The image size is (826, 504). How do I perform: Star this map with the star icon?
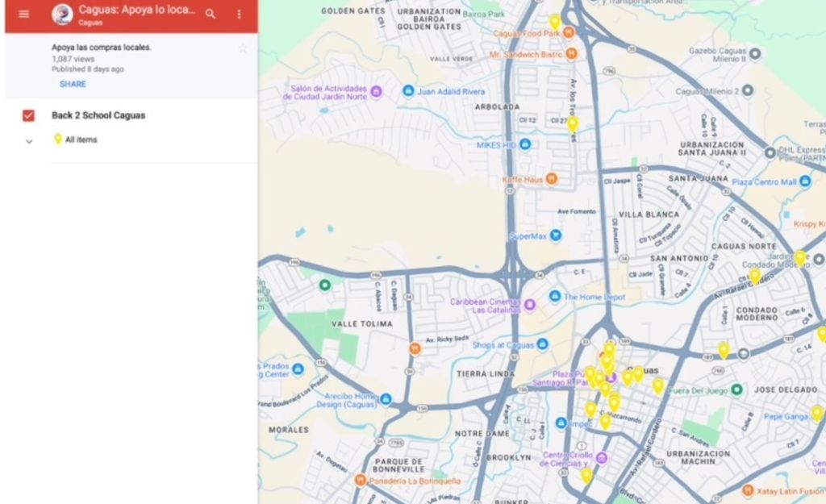coord(243,48)
